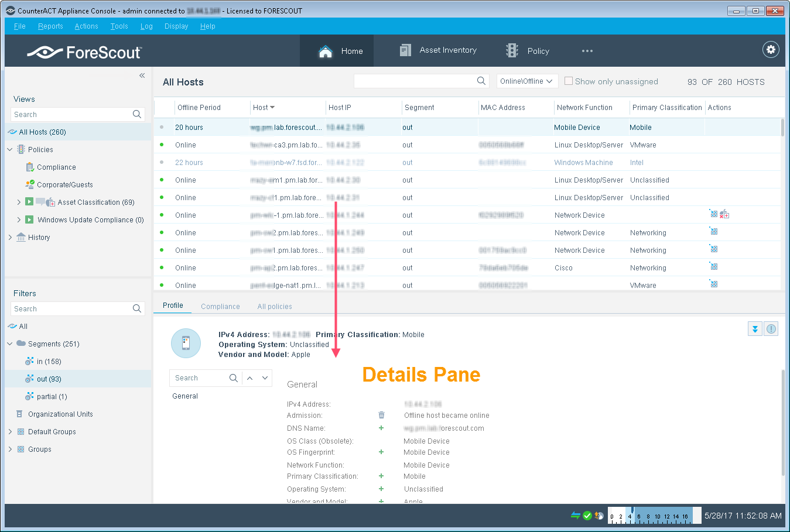790x532 pixels.
Task: Click the next result down arrow
Action: pos(265,378)
